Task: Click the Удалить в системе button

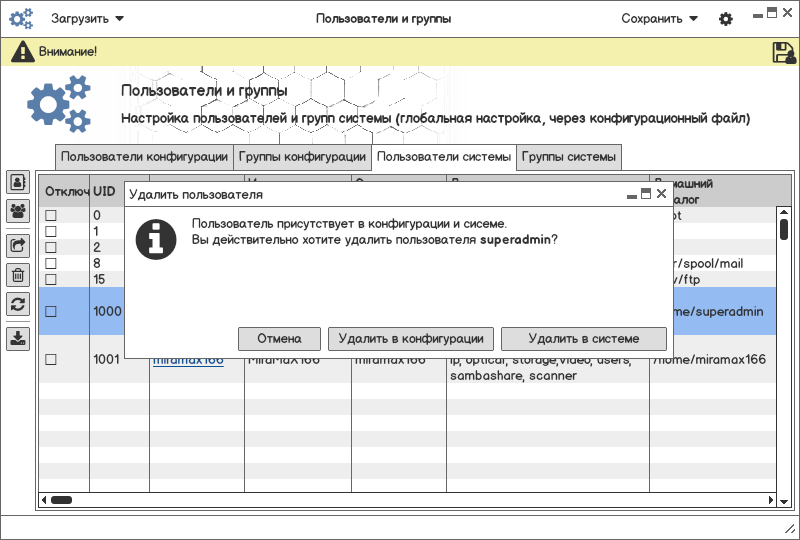Action: (x=583, y=338)
